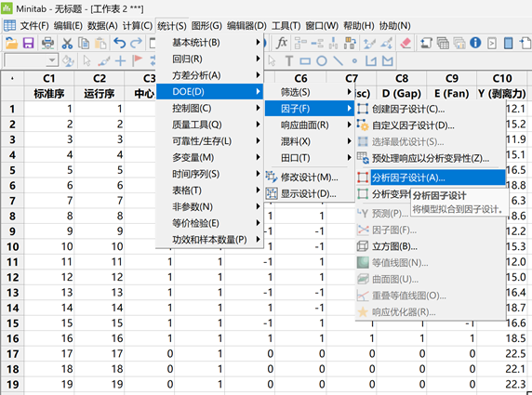Image resolution: width=532 pixels, height=395 pixels.
Task: Open the 帮助(H) menu
Action: coord(359,26)
